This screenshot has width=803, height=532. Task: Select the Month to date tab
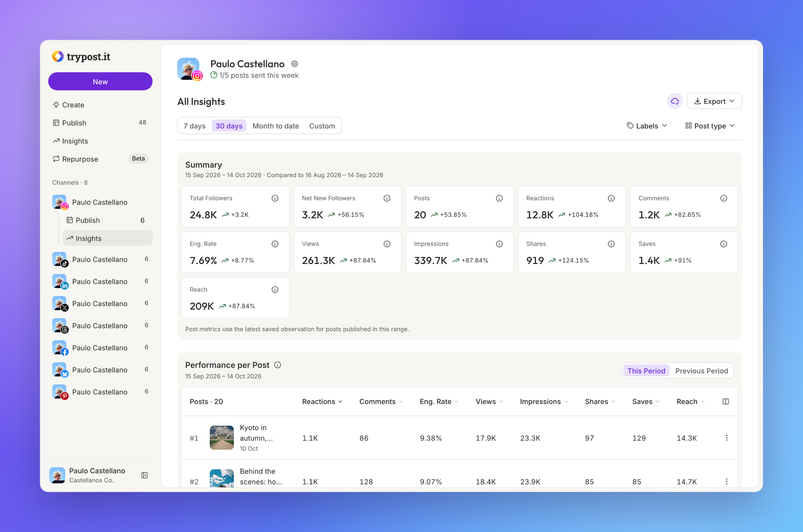(276, 126)
